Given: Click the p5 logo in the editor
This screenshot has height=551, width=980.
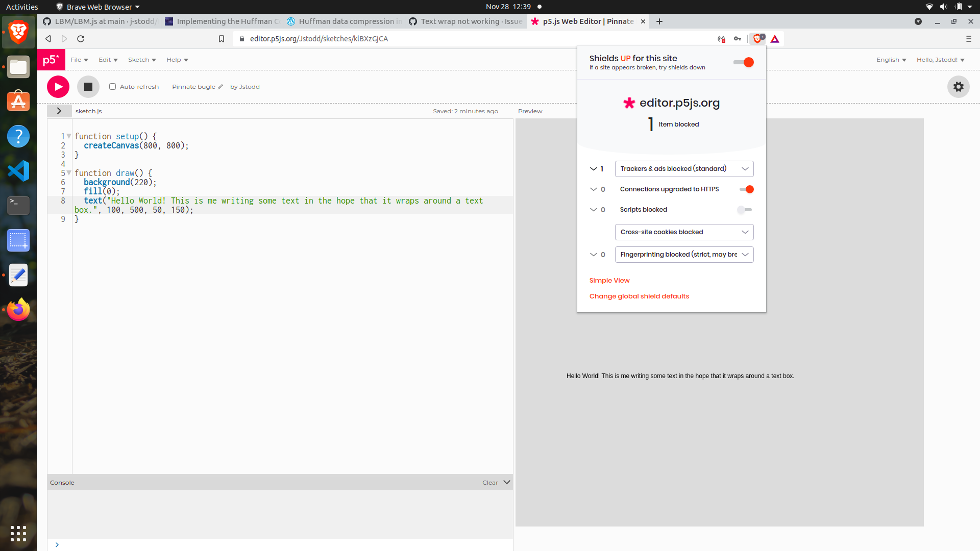Looking at the screenshot, I should (x=51, y=60).
